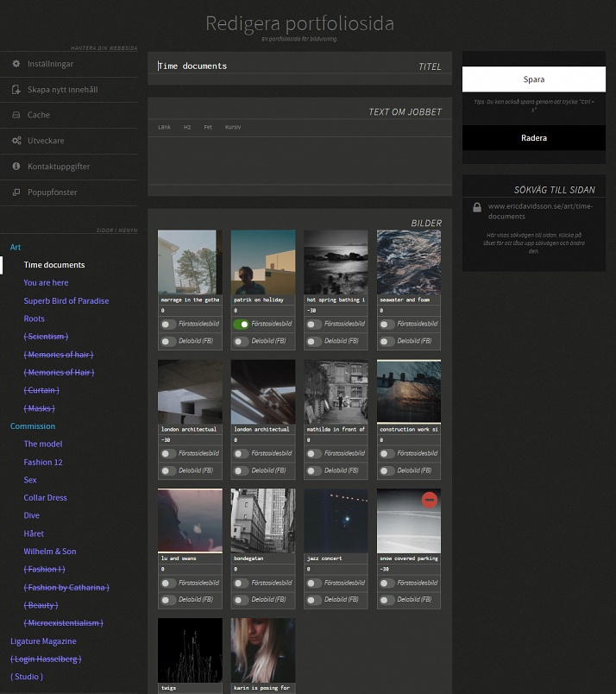Open the Håret page

click(34, 533)
